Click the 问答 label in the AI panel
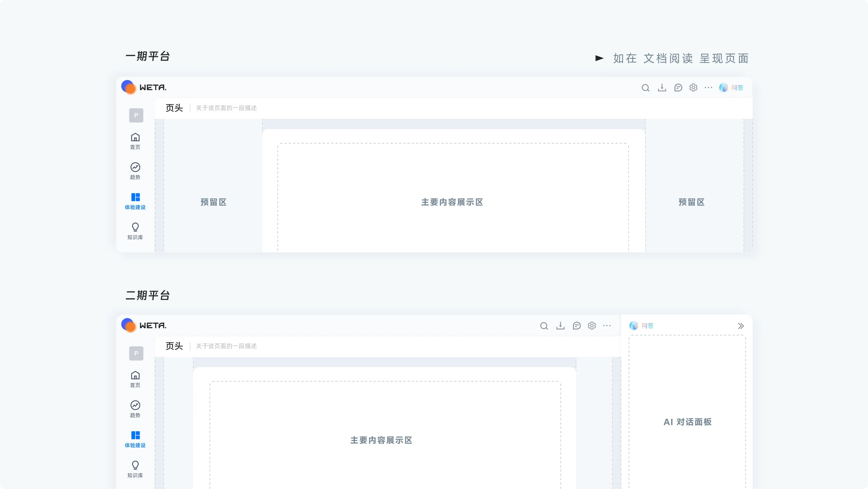 tap(647, 326)
